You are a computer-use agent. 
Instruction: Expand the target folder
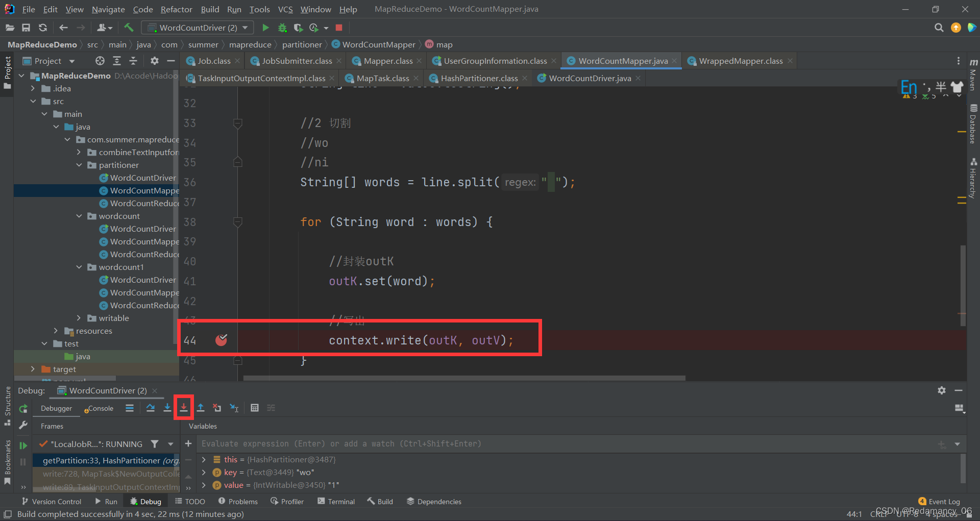(x=33, y=369)
